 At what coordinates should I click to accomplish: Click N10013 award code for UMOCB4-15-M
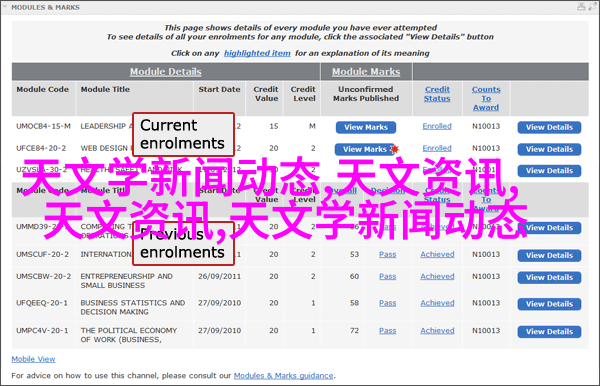(486, 126)
